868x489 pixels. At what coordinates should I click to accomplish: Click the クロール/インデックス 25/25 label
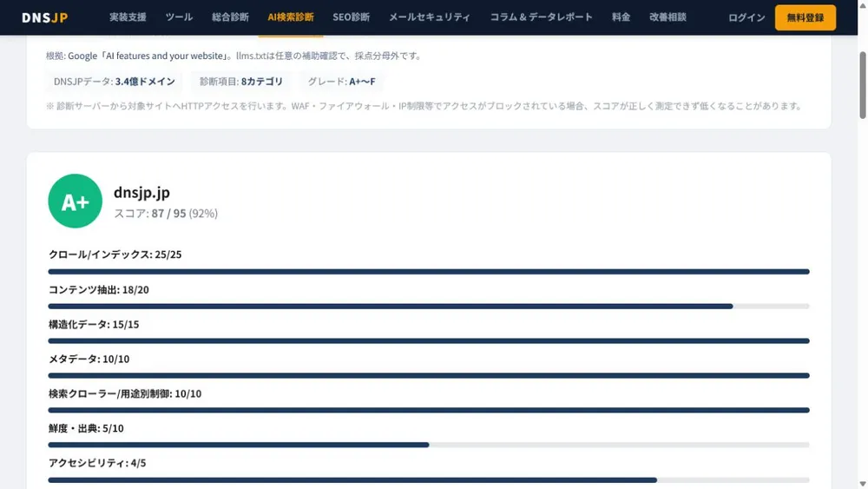115,254
